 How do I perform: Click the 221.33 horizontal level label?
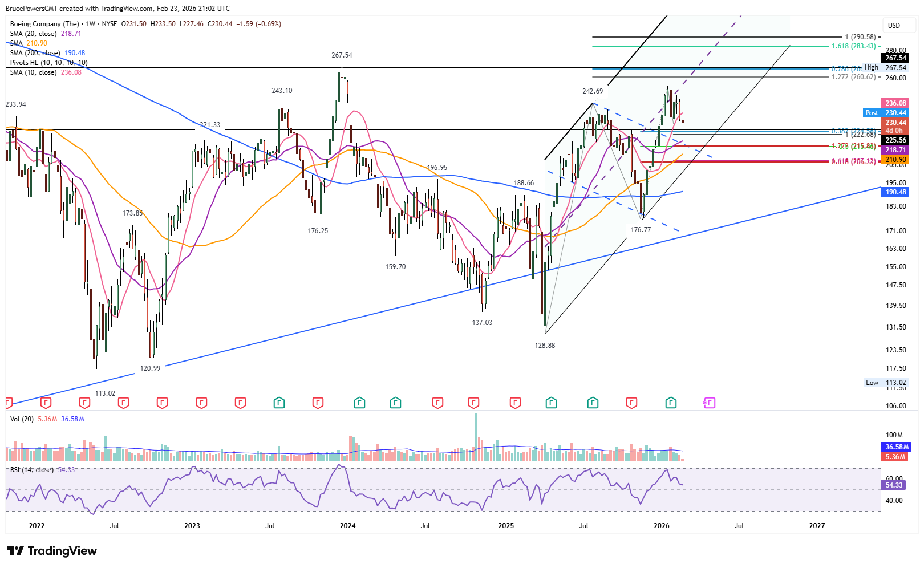click(x=210, y=125)
